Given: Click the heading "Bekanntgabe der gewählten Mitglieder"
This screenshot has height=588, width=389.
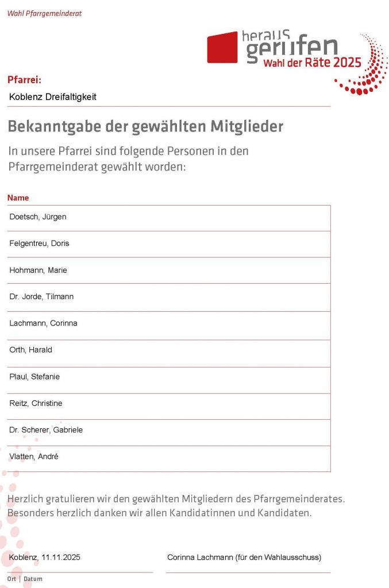Looking at the screenshot, I should (x=145, y=126).
